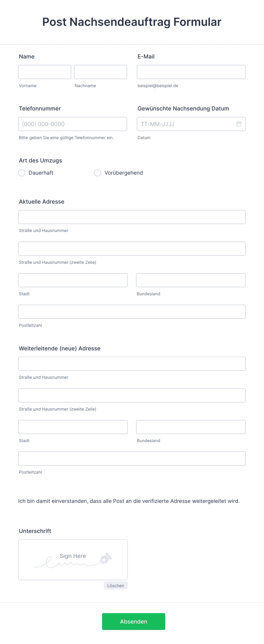Viewport: 264px width, 644px height.
Task: Click Postleitzahl field under Weiterleitende Adresse
Action: click(x=132, y=459)
